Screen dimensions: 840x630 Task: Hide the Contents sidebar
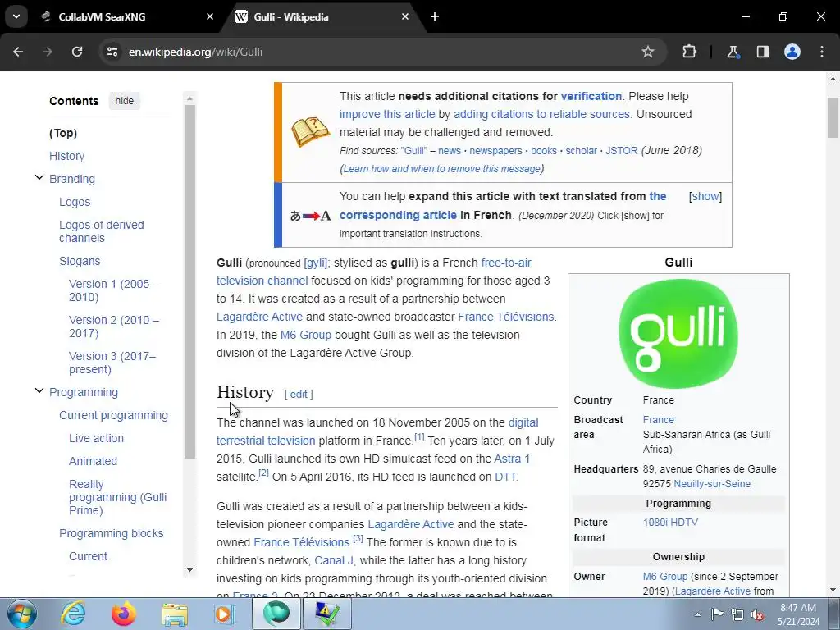[125, 101]
